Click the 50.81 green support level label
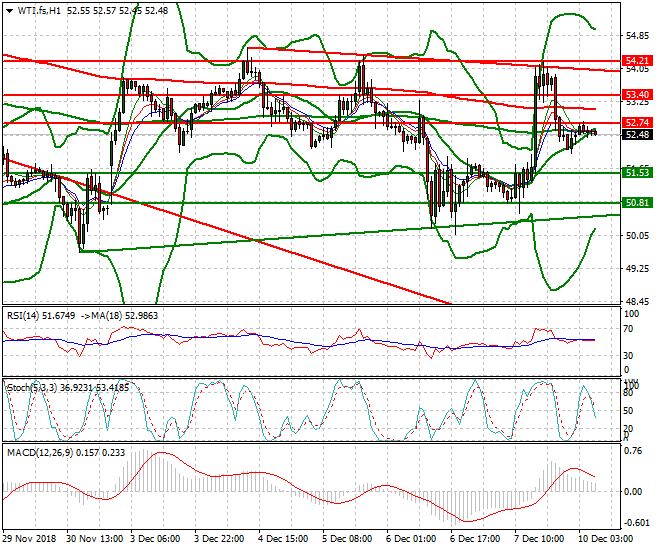The height and width of the screenshot is (550, 660). 637,203
